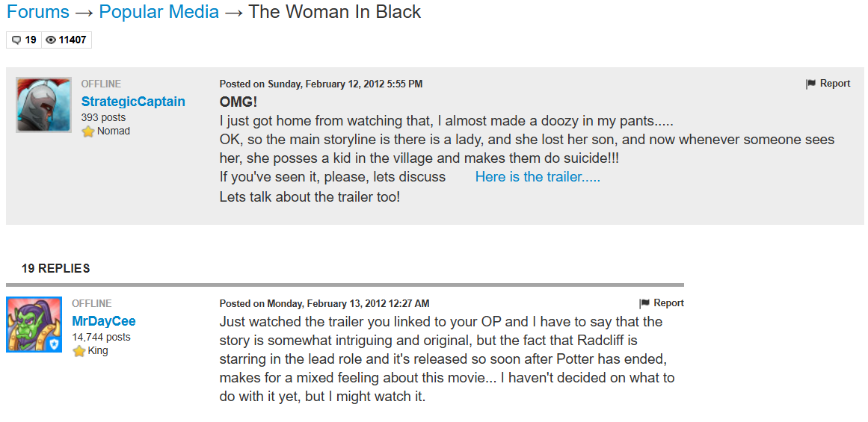Go to the Forums breadcrumb link

pyautogui.click(x=38, y=12)
